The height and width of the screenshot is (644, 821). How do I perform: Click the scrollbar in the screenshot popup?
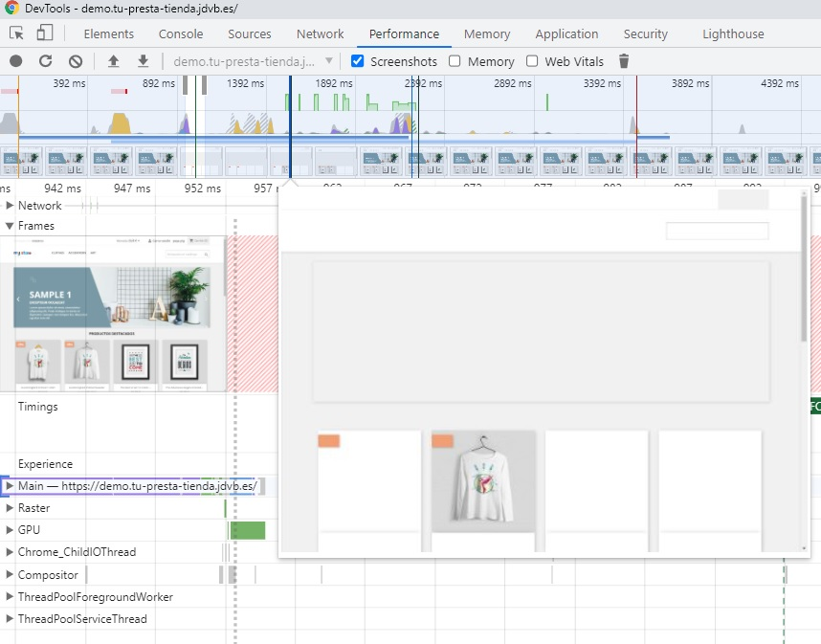pyautogui.click(x=804, y=270)
